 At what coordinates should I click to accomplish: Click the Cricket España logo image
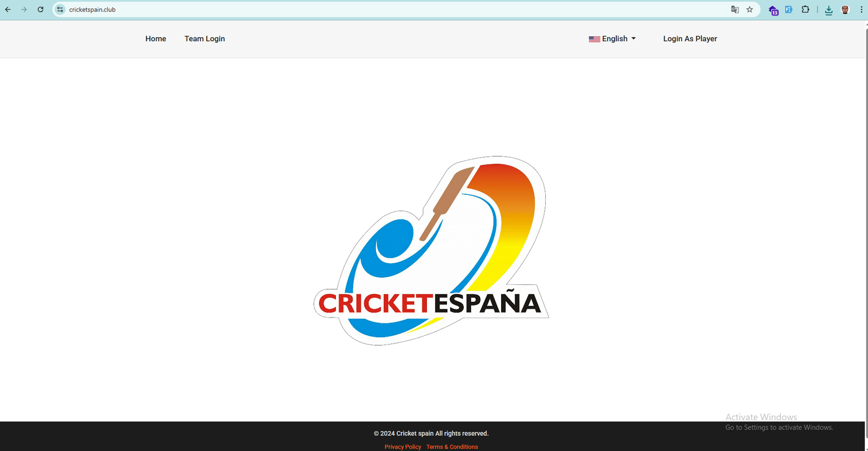(431, 251)
